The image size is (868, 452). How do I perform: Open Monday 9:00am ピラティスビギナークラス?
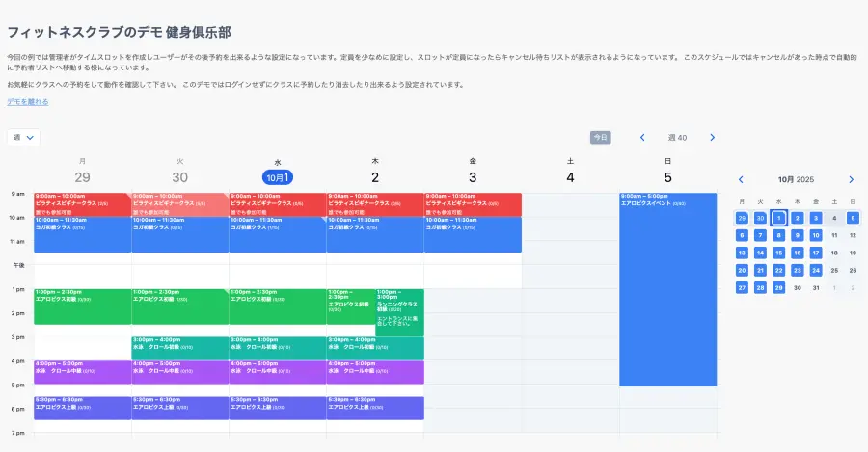pyautogui.click(x=82, y=203)
